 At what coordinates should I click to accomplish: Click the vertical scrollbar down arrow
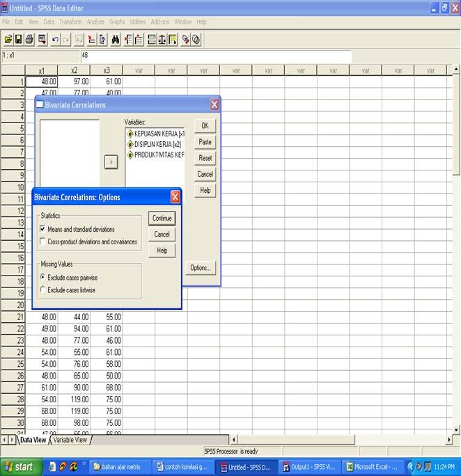click(456, 430)
